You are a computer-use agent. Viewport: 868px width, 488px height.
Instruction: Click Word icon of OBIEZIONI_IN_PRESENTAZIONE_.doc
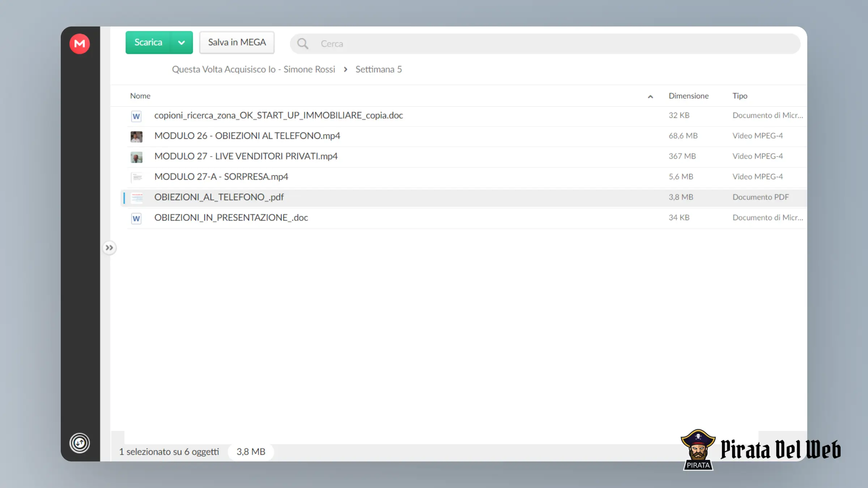[x=136, y=218]
